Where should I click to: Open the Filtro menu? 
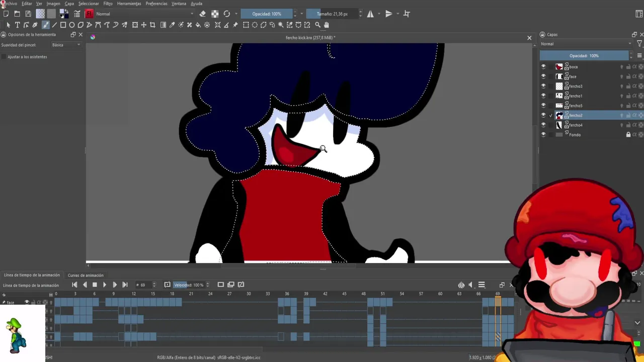108,4
